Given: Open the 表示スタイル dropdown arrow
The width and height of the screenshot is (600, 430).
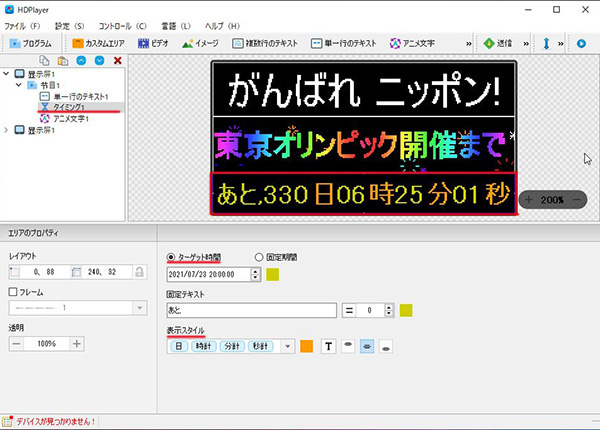Looking at the screenshot, I should [x=288, y=347].
